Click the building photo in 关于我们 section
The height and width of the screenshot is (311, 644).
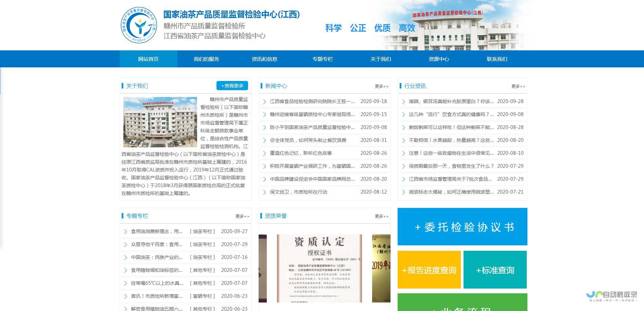click(160, 122)
